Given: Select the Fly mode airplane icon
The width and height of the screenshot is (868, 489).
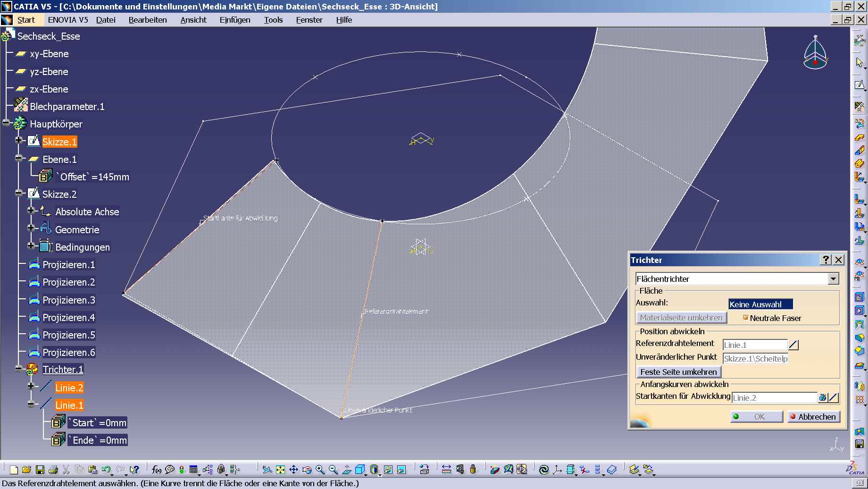Looking at the screenshot, I should 267,470.
